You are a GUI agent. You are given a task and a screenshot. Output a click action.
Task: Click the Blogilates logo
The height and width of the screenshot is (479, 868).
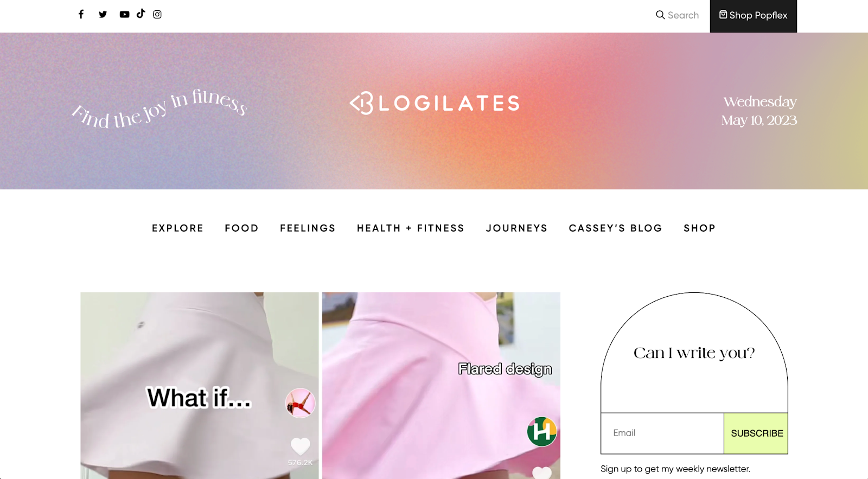coord(435,103)
